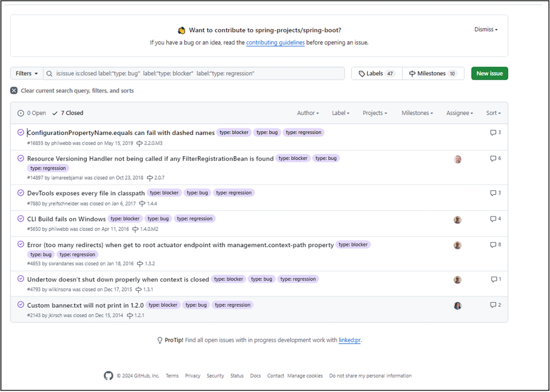Click the green New issue button
550x392 pixels.
click(489, 73)
